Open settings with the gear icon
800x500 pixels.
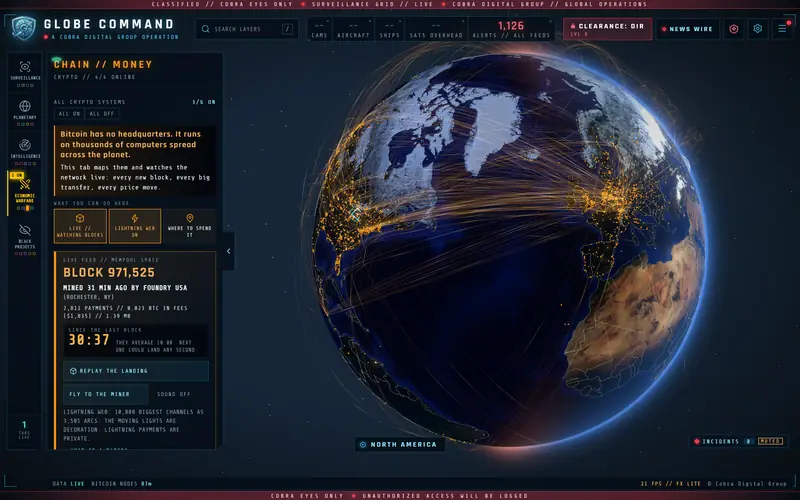point(758,29)
